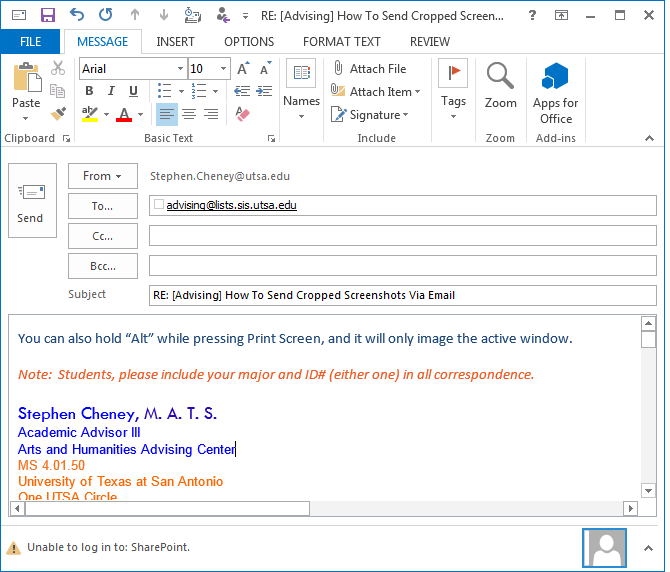
Task: Switch to the INSERT tab
Action: pyautogui.click(x=175, y=42)
